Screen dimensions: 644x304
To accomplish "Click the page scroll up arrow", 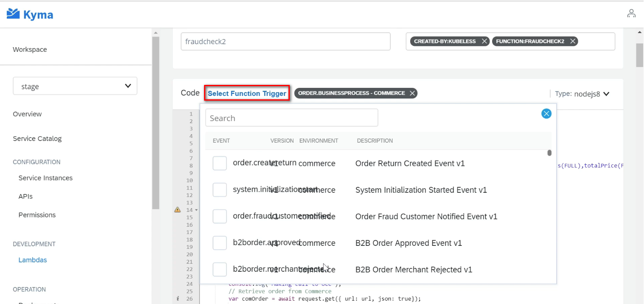I will [640, 32].
